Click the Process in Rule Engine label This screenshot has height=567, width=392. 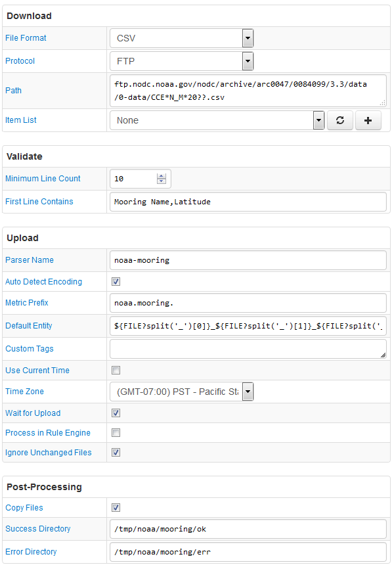click(x=48, y=433)
